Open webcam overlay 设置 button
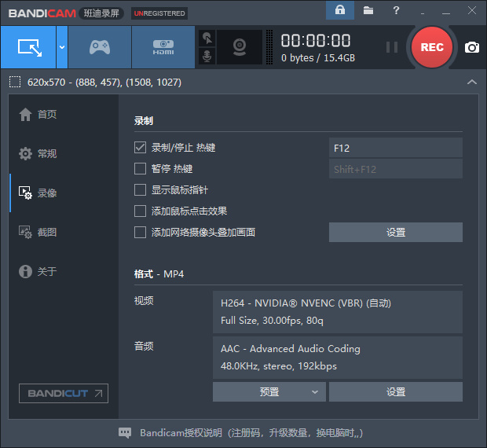 click(396, 232)
